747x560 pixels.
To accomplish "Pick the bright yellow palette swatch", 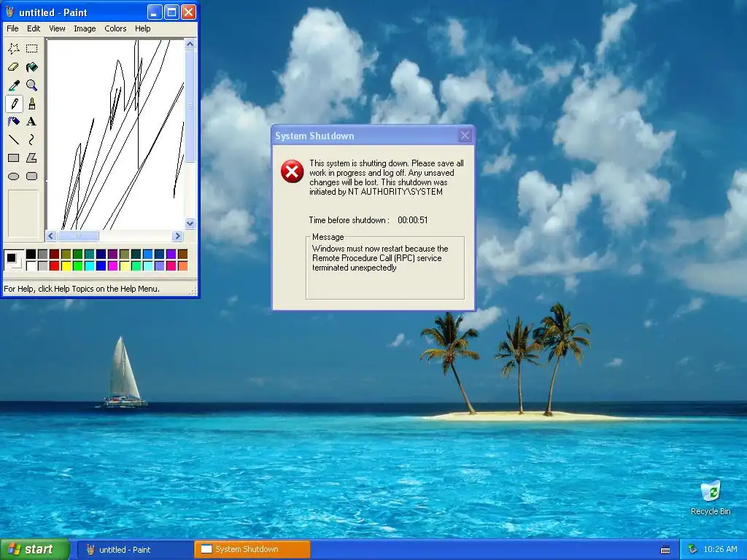I will click(x=66, y=265).
